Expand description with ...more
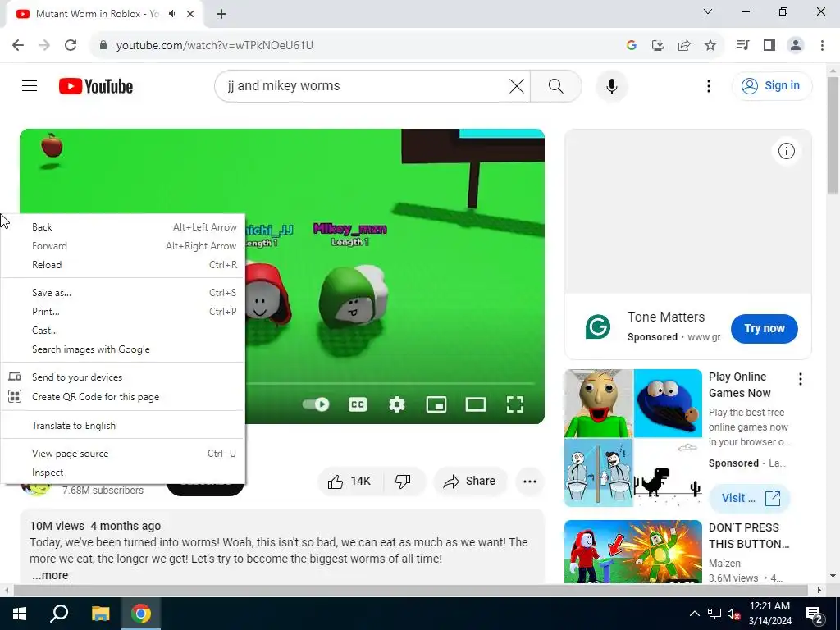The height and width of the screenshot is (630, 840). coord(50,575)
